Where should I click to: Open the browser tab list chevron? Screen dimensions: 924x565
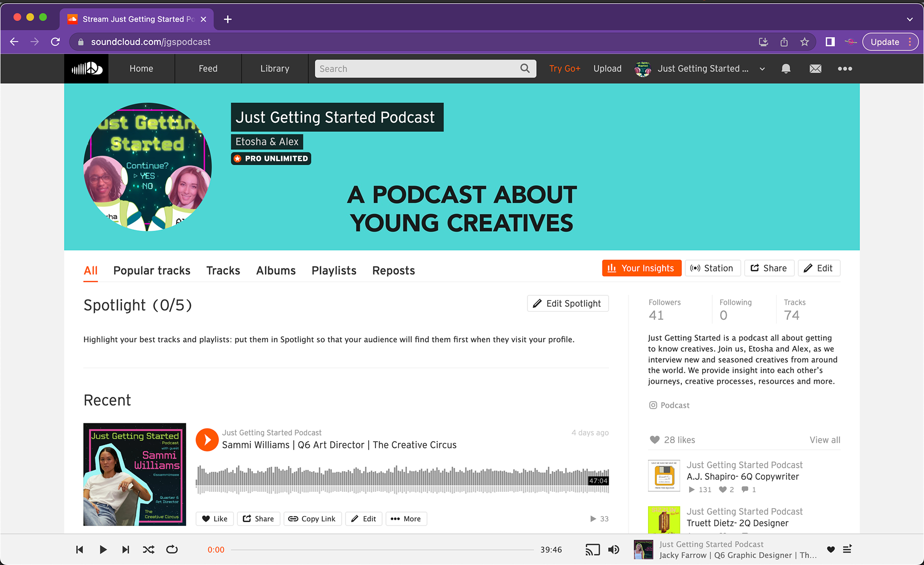pyautogui.click(x=910, y=19)
